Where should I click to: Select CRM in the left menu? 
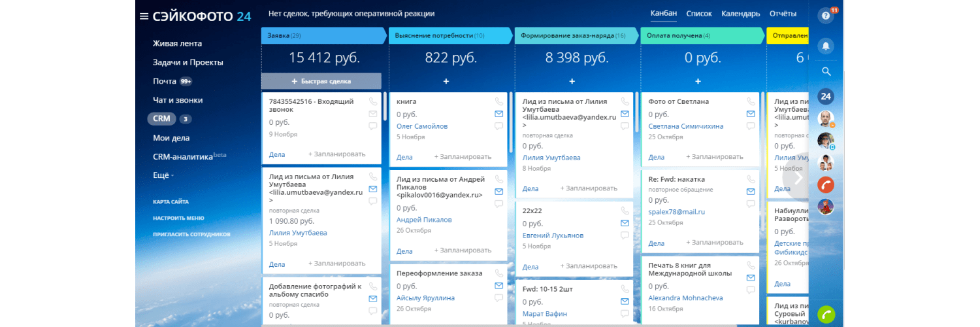pos(161,119)
